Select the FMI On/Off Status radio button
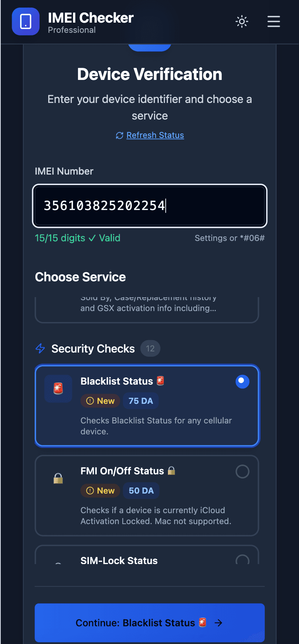Screen dimensions: 299x644 click(242, 471)
